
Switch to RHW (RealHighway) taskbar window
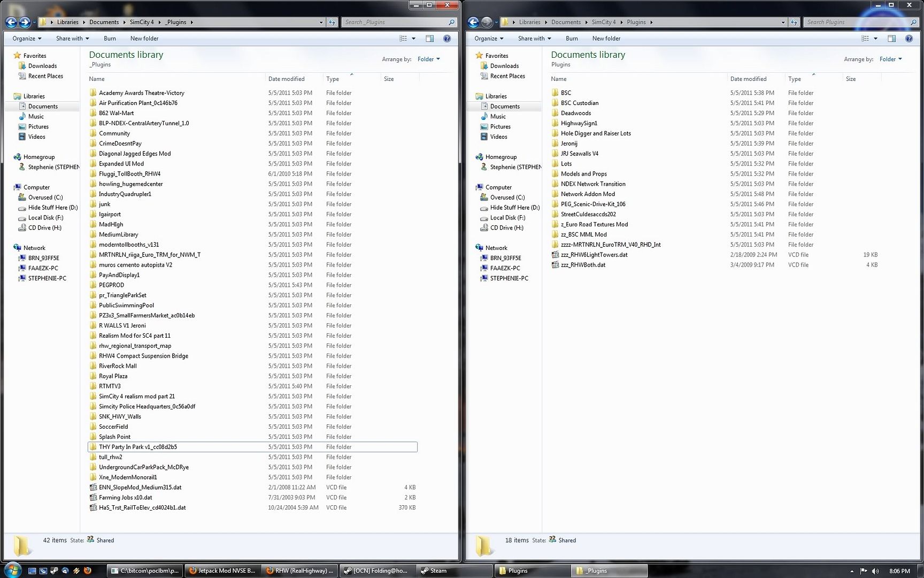(x=301, y=571)
